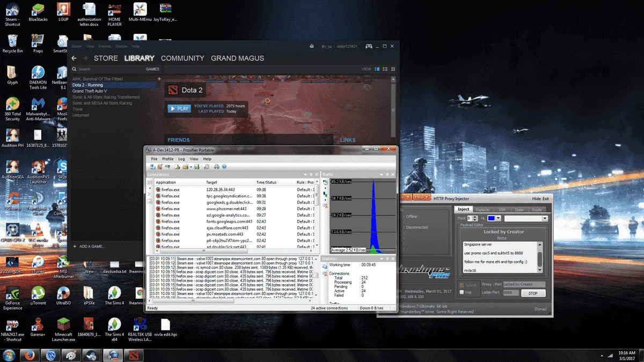This screenshot has width=644, height=362.
Task: Click the STOP button in HTTP Proxy Injector
Action: coord(533,293)
